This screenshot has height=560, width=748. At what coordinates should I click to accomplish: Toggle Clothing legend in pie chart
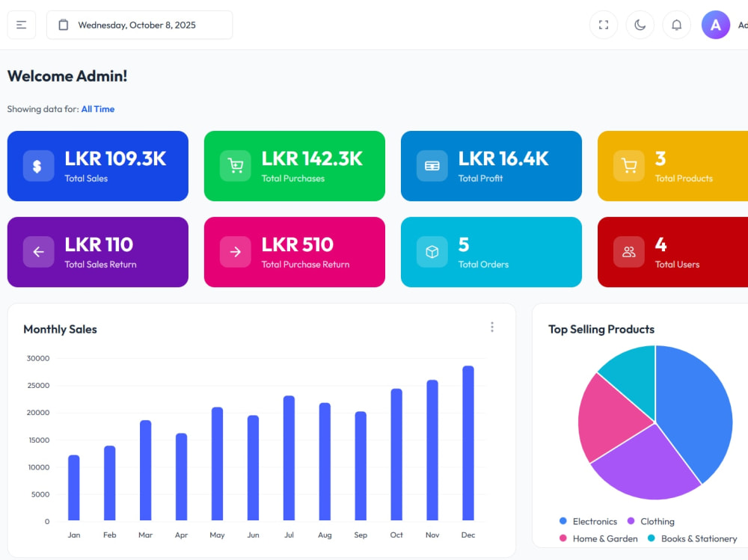coord(651,521)
